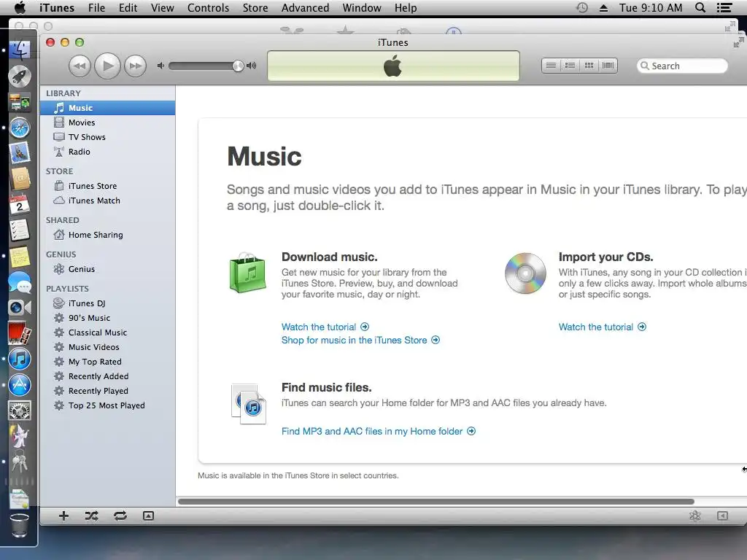
Task: Open Notification list icon in menu bar
Action: click(x=724, y=7)
